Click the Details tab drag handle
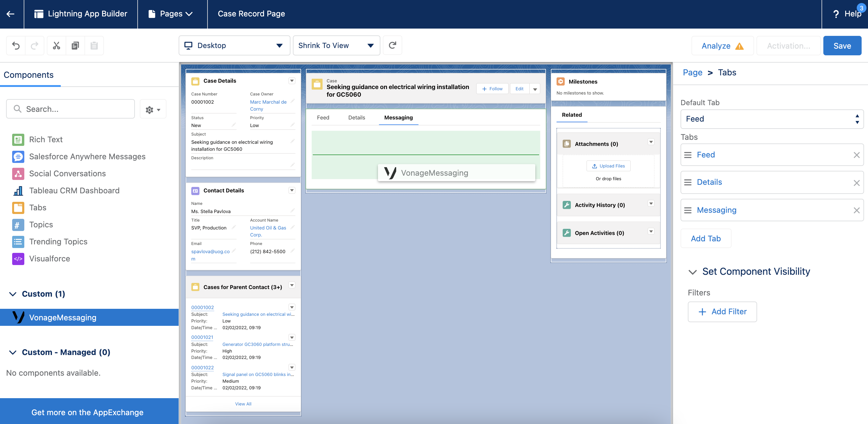Image resolution: width=868 pixels, height=424 pixels. [x=688, y=182]
